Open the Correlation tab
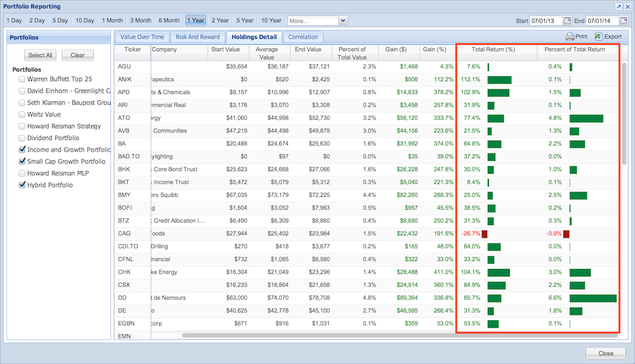635x364 pixels. [303, 37]
